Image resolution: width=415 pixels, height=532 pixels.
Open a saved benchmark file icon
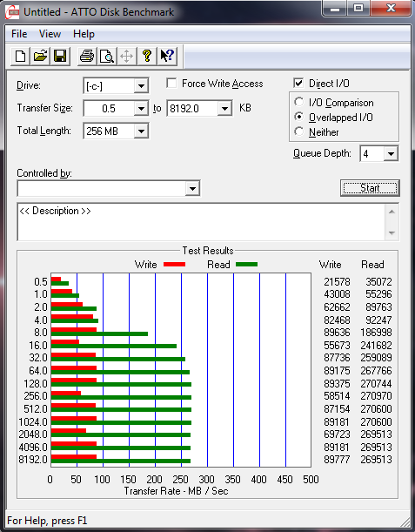[x=40, y=56]
